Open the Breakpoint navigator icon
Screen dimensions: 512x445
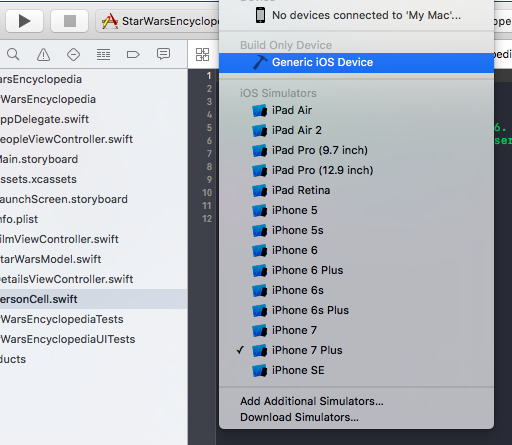133,54
